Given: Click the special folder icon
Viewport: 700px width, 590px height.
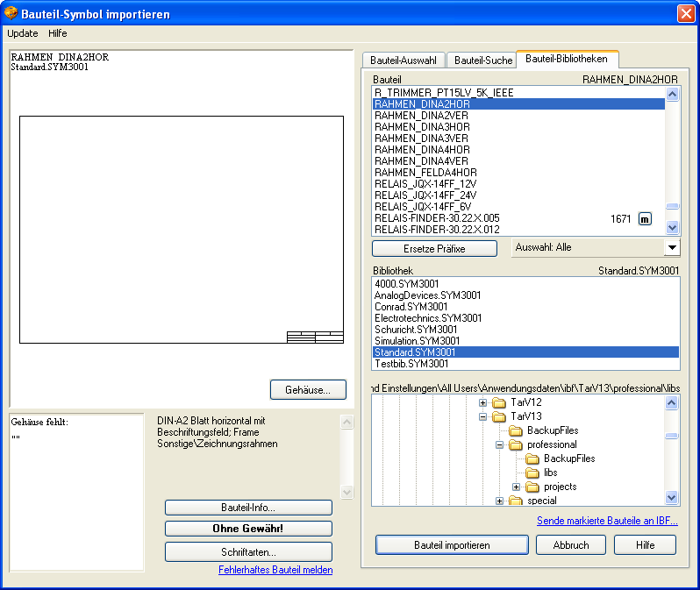Looking at the screenshot, I should point(516,501).
